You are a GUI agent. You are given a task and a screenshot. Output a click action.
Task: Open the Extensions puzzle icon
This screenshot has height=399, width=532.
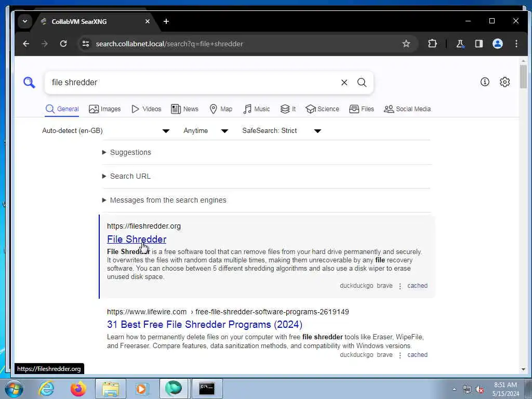(432, 44)
